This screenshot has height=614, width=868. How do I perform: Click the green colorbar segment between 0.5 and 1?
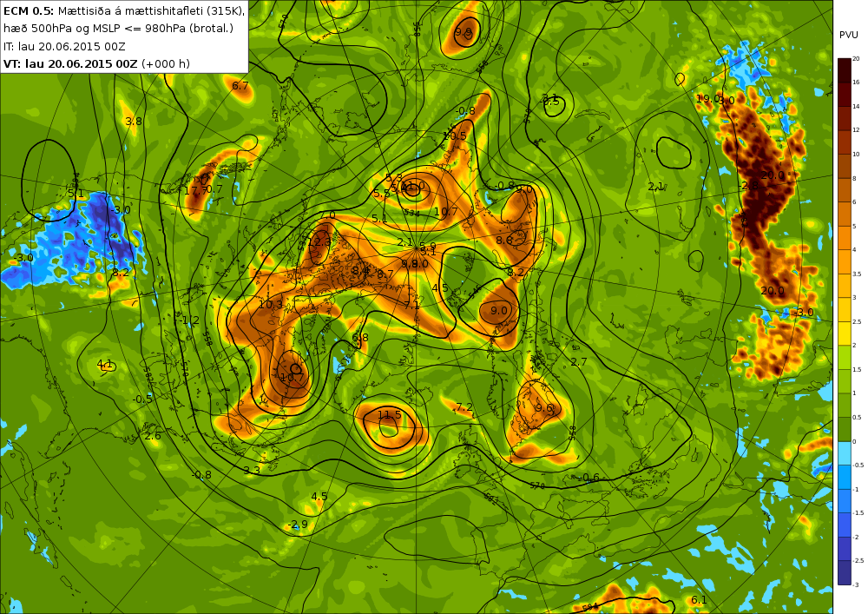coord(845,406)
